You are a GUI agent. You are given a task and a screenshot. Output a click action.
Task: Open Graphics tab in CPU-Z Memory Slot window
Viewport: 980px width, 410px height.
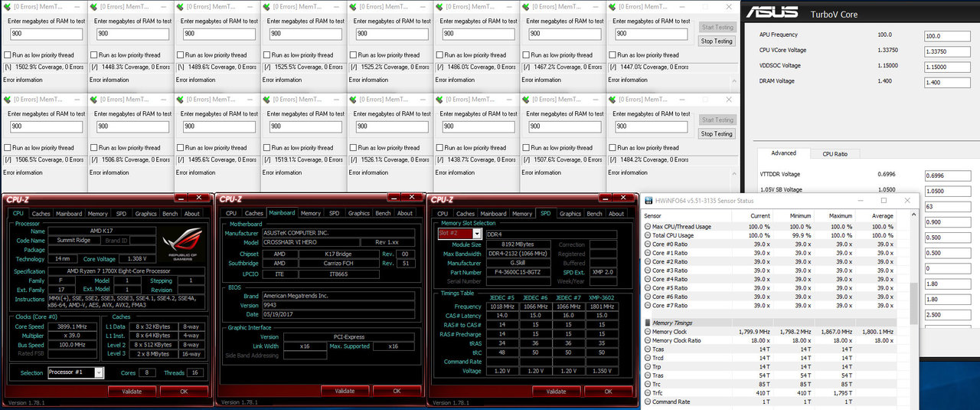tap(570, 214)
